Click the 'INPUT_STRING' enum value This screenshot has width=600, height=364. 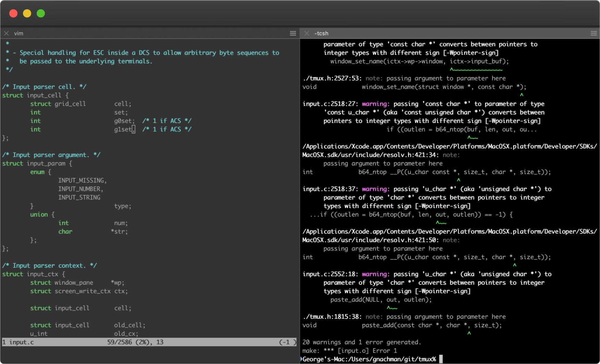point(79,197)
